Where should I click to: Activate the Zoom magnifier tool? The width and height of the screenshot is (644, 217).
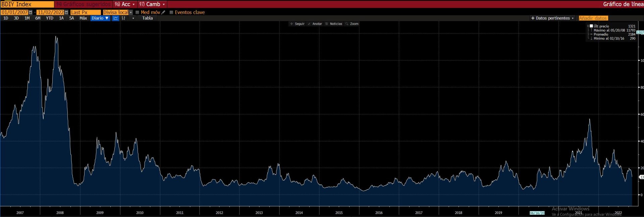click(352, 24)
